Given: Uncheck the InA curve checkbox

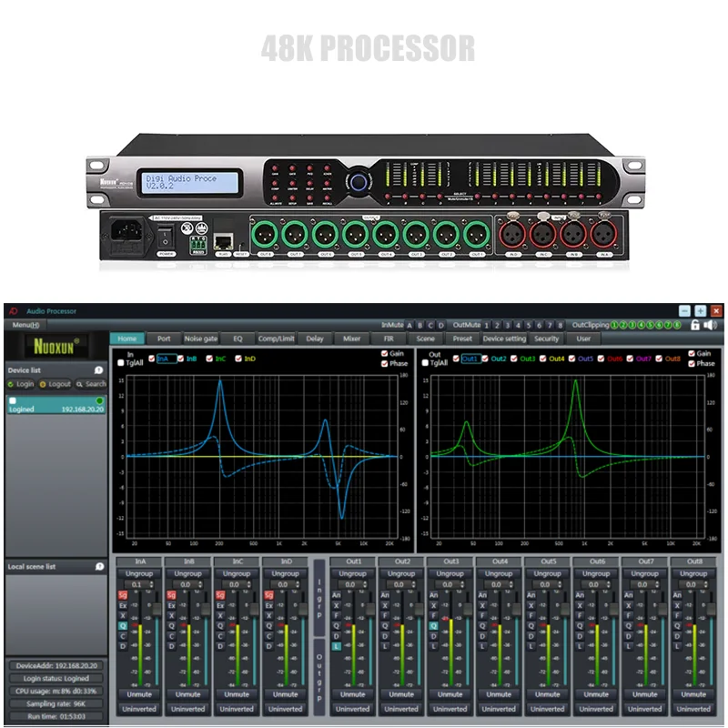Looking at the screenshot, I should point(151,359).
